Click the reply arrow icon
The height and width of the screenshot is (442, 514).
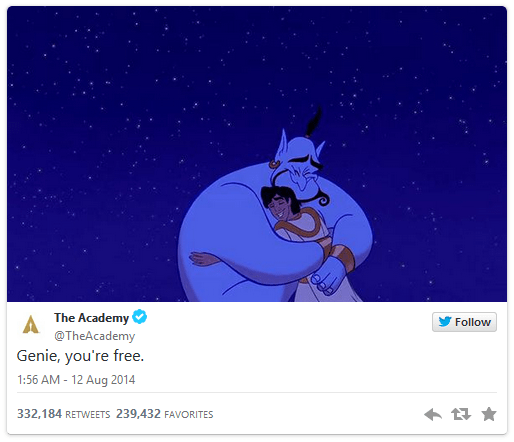(x=433, y=414)
